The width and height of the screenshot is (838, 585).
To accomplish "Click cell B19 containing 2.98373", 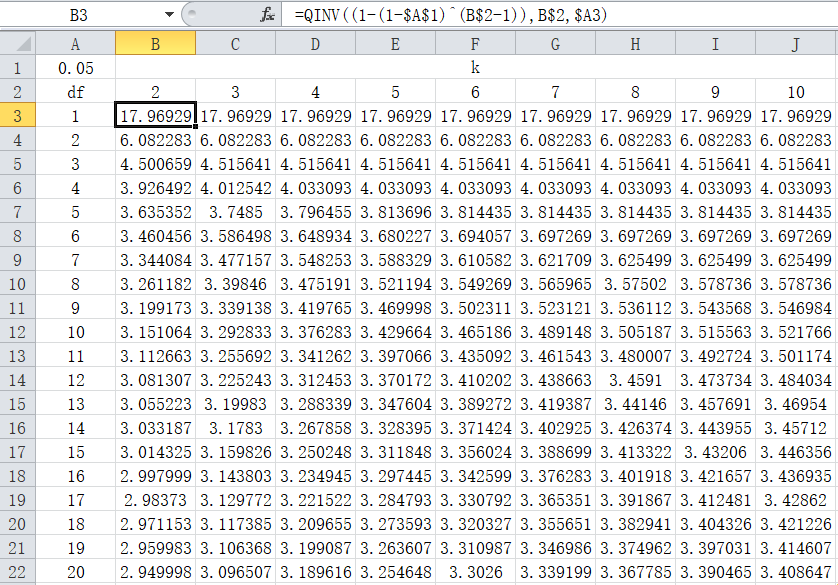I will [156, 500].
